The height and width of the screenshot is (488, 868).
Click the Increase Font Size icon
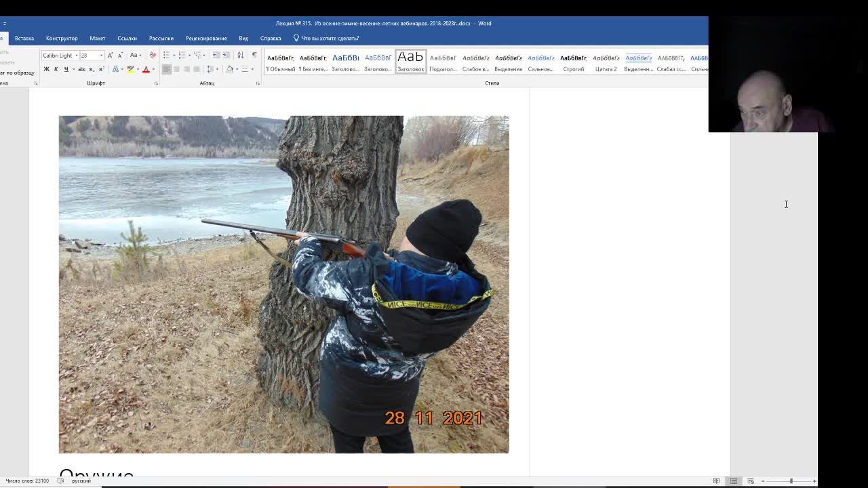(x=110, y=55)
